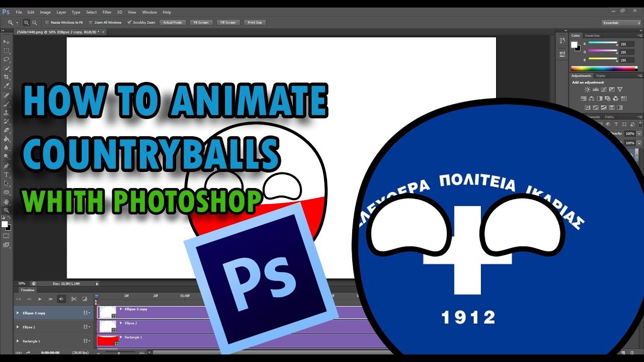This screenshot has width=644, height=362.
Task: Add a Levels adjustment
Action: pos(595,89)
